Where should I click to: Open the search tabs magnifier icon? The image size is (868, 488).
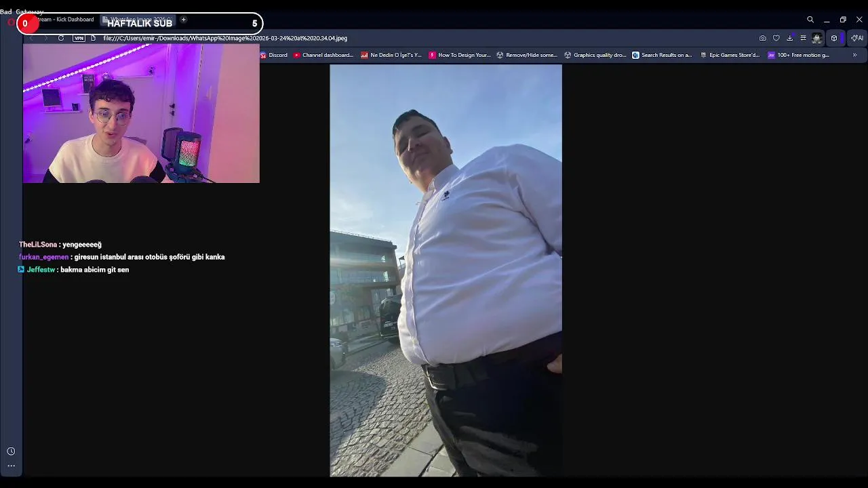[x=810, y=20]
